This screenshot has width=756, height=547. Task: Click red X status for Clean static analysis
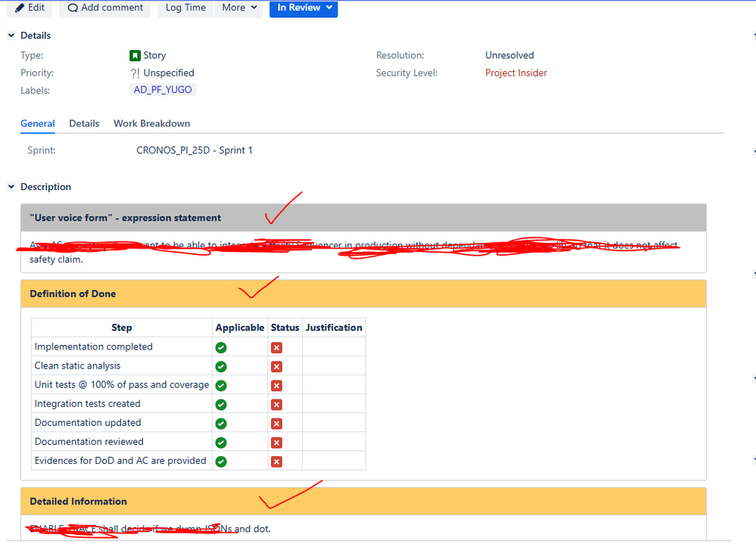[276, 367]
